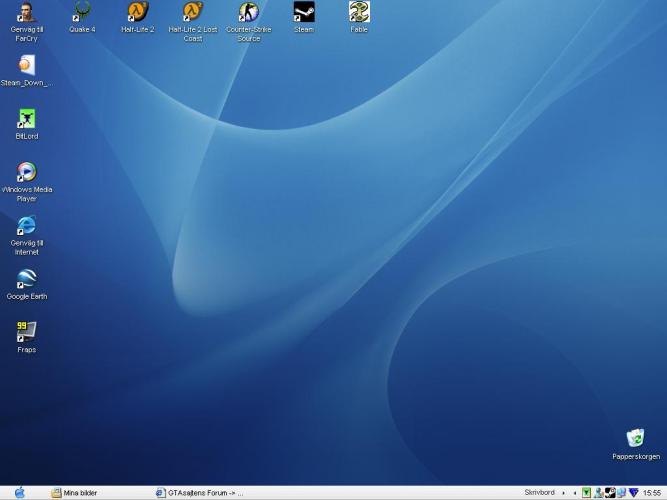The height and width of the screenshot is (500, 667).
Task: Expand the Skrivbord toolbar arrow
Action: click(x=563, y=493)
